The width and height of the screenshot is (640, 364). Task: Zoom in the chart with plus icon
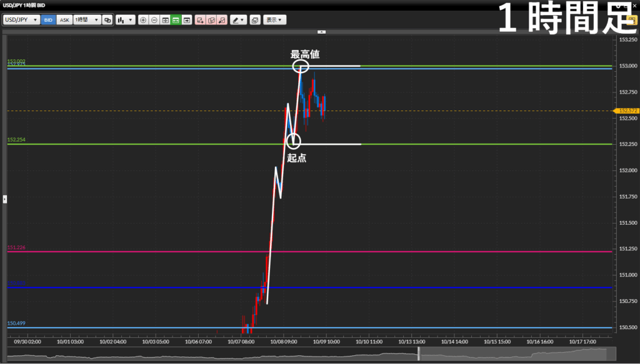pos(144,20)
